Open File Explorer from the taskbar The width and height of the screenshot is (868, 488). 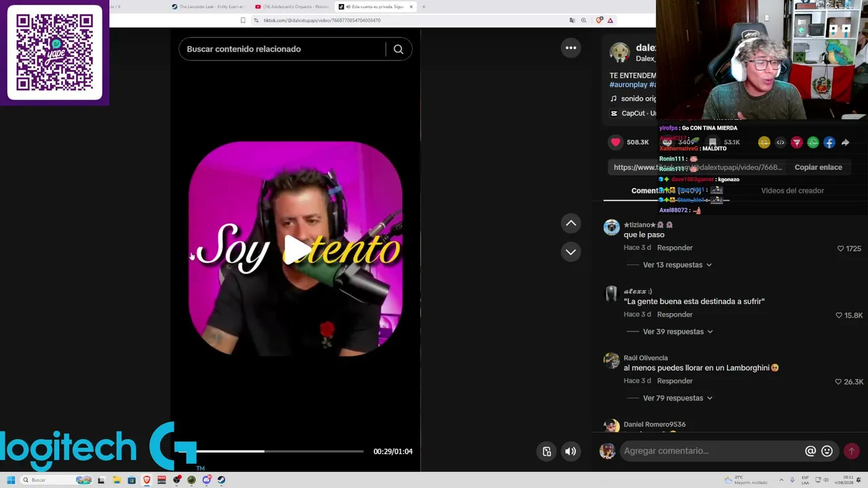(117, 480)
